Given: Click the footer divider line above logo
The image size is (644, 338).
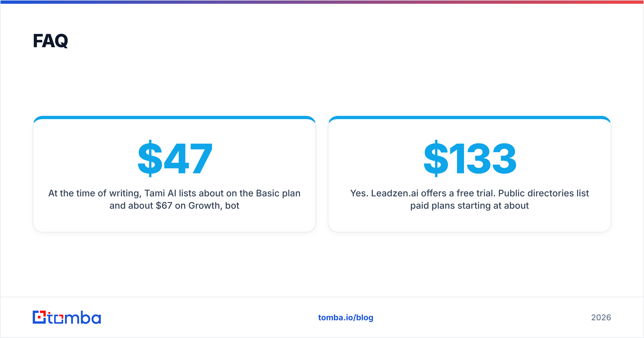Looking at the screenshot, I should [x=322, y=297].
